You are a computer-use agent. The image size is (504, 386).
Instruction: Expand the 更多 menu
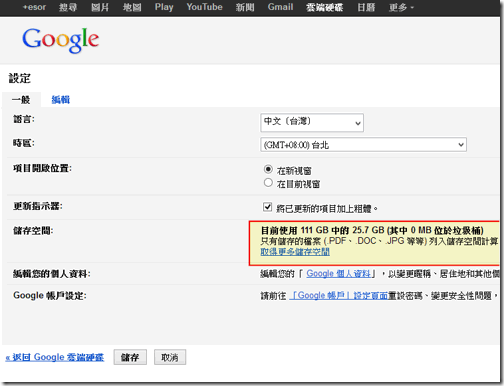click(x=401, y=7)
